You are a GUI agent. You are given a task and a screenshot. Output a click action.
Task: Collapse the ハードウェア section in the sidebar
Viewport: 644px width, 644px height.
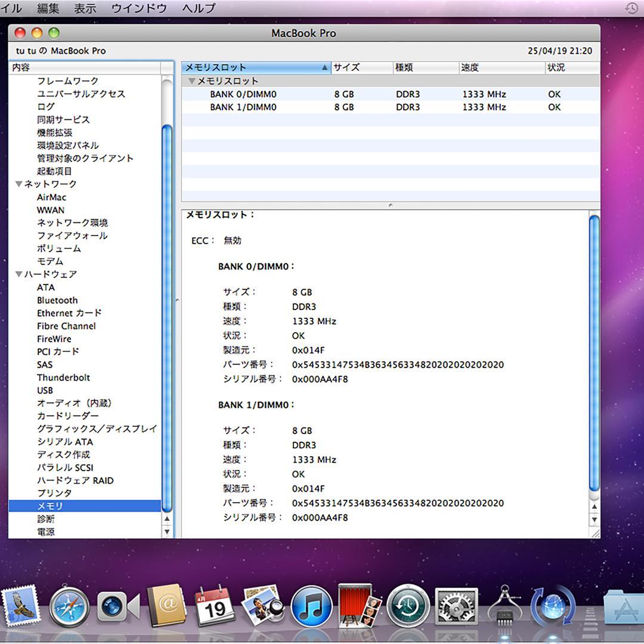(x=18, y=274)
